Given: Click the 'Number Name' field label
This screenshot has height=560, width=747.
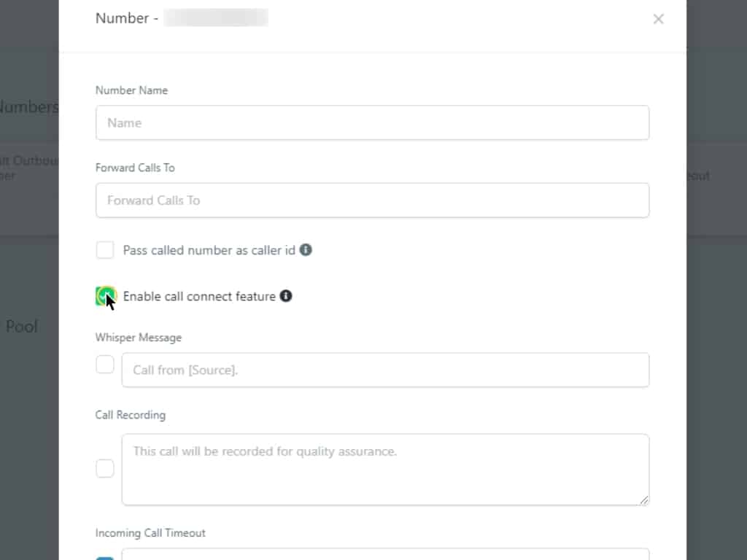Looking at the screenshot, I should pos(131,90).
